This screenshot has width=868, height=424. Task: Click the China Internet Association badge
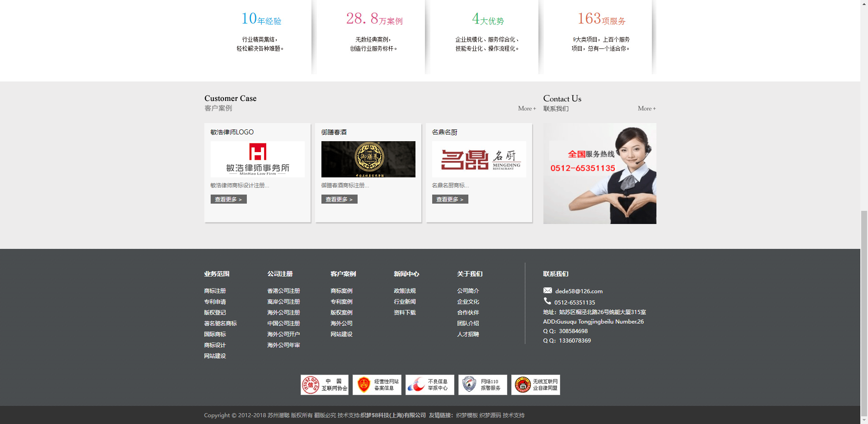(x=325, y=385)
